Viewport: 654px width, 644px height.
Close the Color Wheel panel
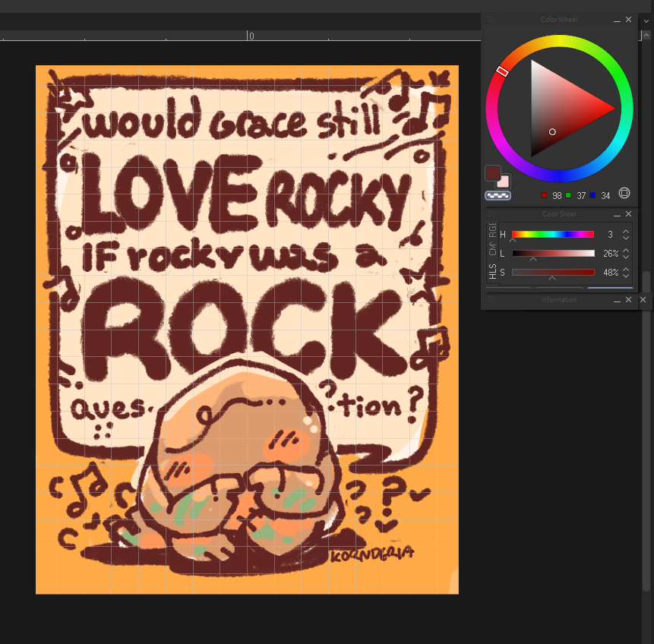pyautogui.click(x=629, y=20)
